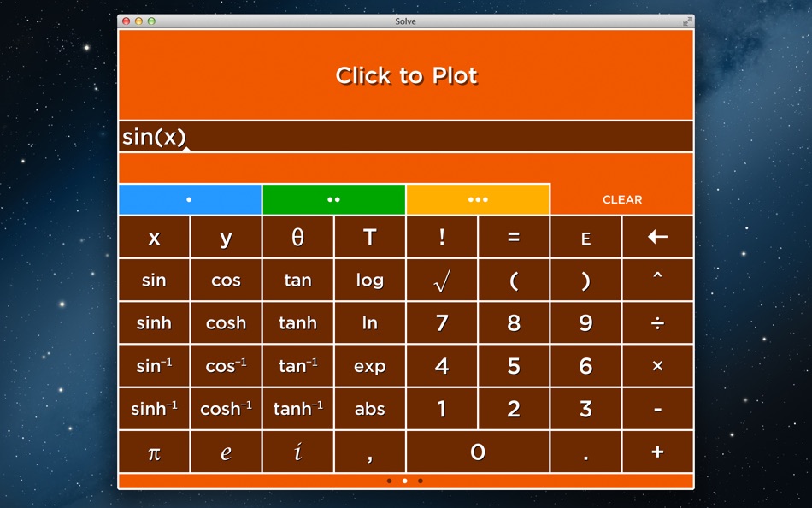Screen dimensions: 812x508
Task: Insert the sinh⁻¹ function
Action: [x=155, y=410]
